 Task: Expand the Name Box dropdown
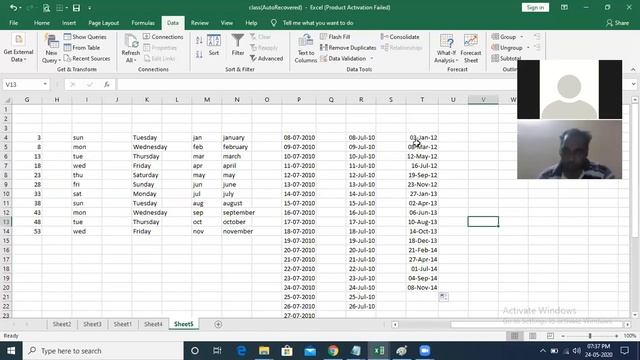pos(45,84)
